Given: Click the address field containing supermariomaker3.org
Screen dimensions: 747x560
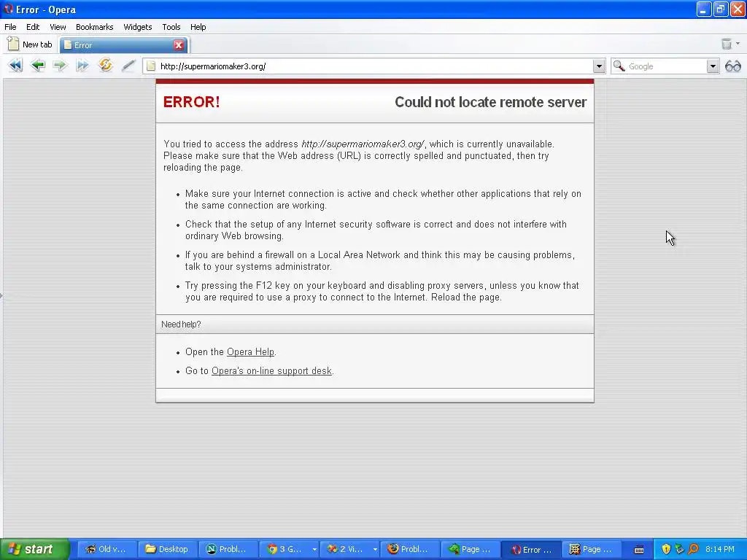Looking at the screenshot, I should [374, 66].
